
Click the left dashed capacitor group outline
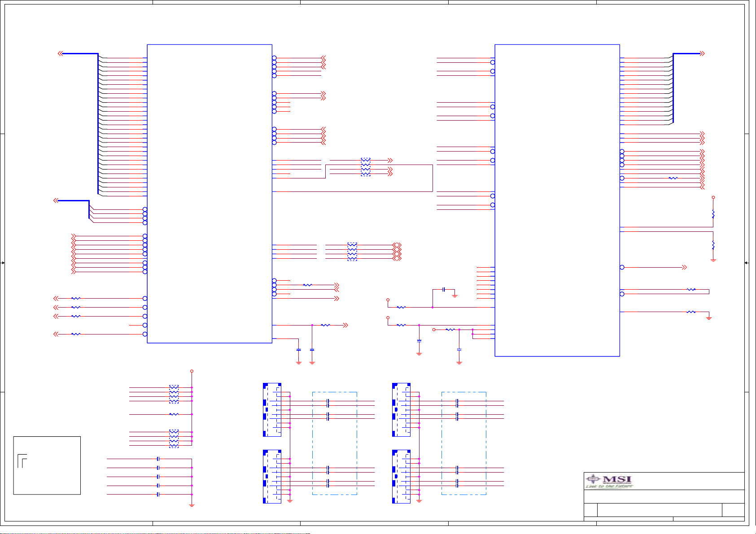[335, 443]
